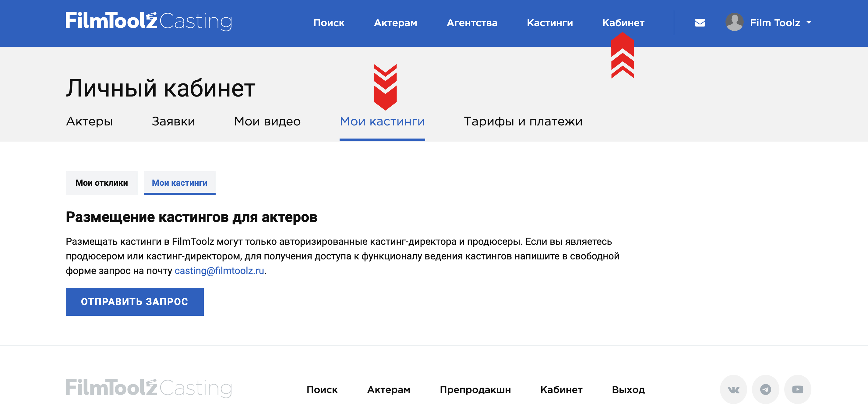Select the Мои кастинги sub-tab
The image size is (868, 408).
point(180,183)
